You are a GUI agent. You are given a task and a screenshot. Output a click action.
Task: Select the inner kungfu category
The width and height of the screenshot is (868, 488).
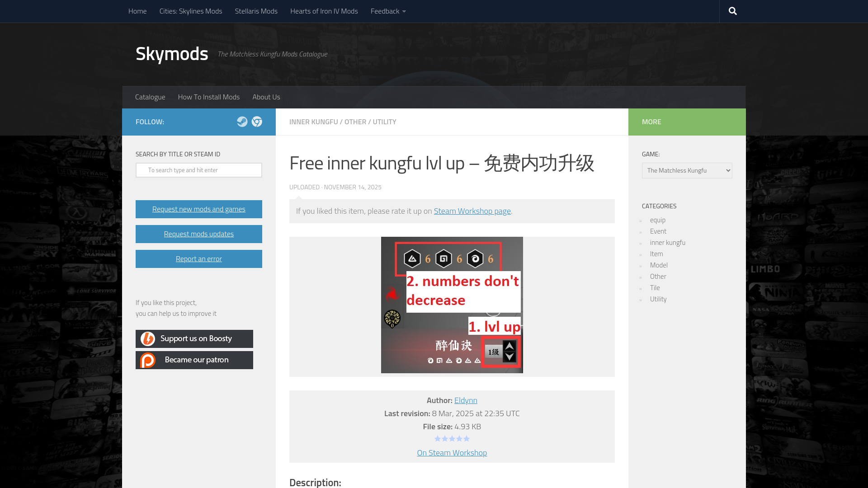point(668,243)
